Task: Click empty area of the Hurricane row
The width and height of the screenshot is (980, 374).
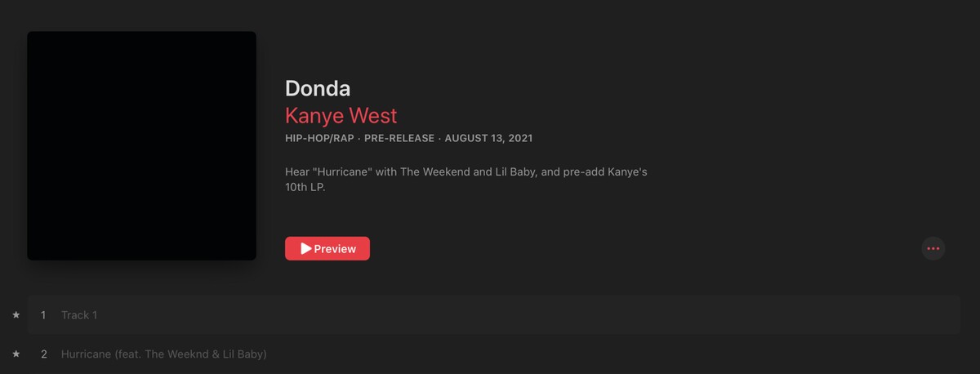Action: tap(612, 354)
